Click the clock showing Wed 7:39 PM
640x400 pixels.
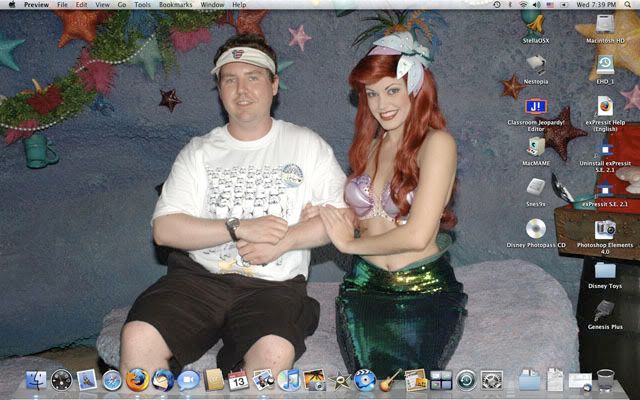click(x=596, y=5)
